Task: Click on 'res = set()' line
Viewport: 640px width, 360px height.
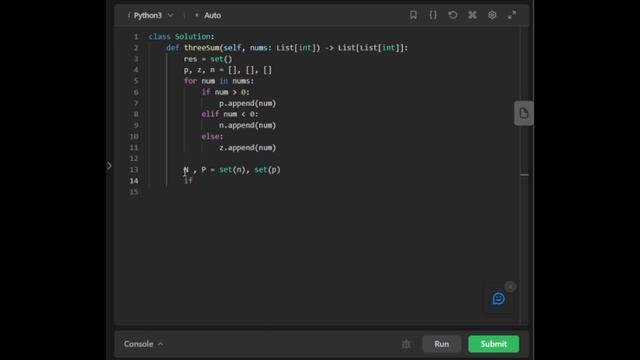Action: pos(208,59)
